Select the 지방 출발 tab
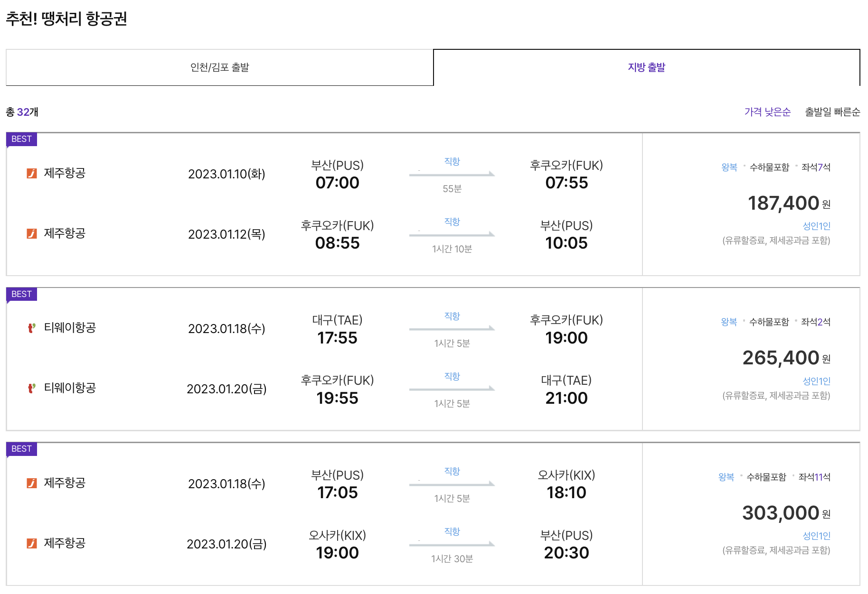This screenshot has width=868, height=594. pyautogui.click(x=647, y=67)
